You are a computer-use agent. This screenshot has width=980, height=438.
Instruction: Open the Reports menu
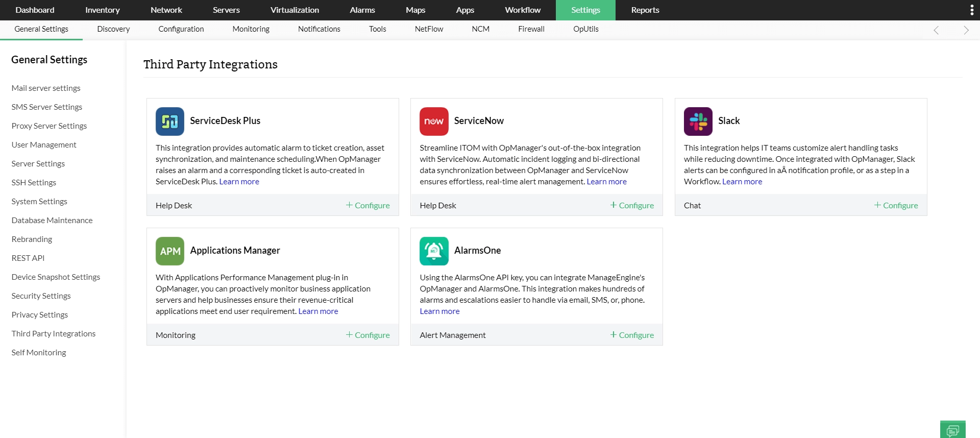tap(645, 10)
